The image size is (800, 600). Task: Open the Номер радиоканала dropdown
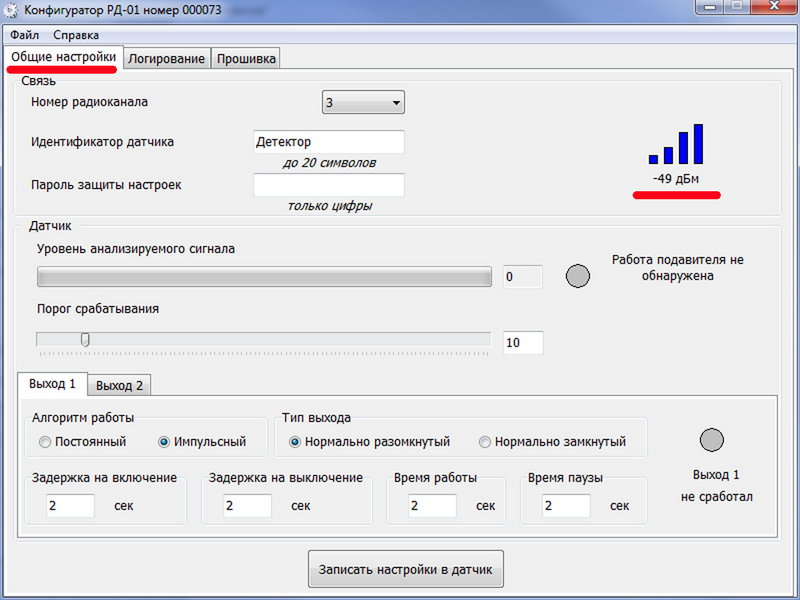pos(363,102)
